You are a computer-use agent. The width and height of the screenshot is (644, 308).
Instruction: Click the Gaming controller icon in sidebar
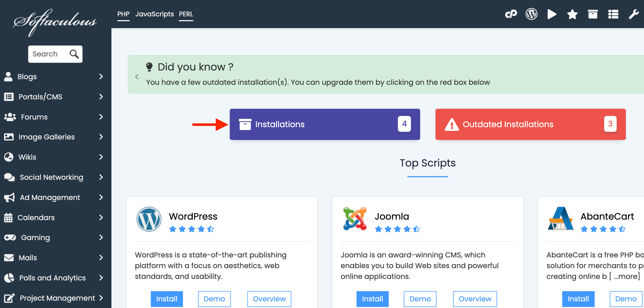point(10,238)
